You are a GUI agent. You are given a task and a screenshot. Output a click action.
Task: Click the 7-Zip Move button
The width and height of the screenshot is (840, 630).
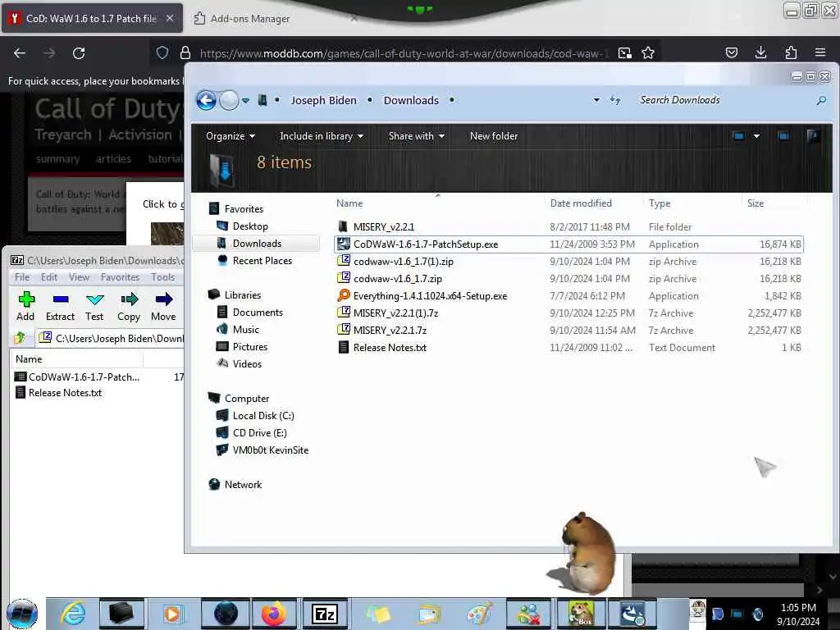pyautogui.click(x=163, y=307)
